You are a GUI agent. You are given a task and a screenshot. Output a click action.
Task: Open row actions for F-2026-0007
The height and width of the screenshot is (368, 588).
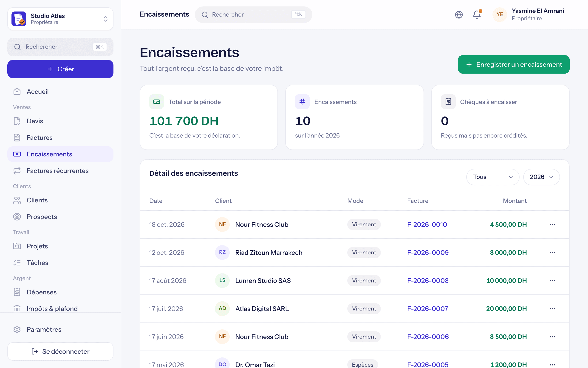tap(553, 309)
